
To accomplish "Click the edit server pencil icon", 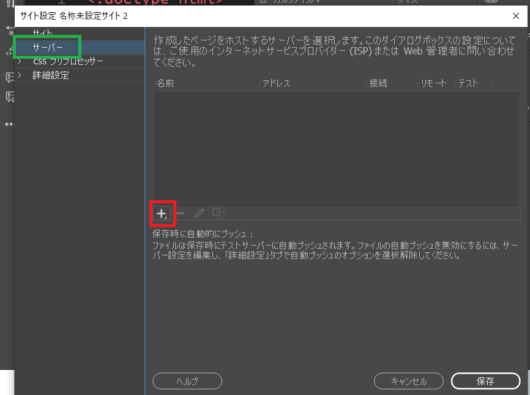I will tap(199, 213).
